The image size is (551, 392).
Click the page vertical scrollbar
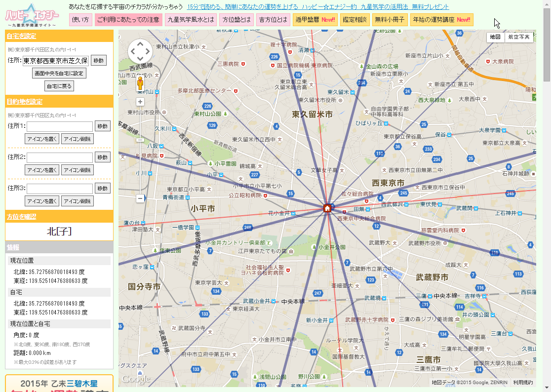pos(547,197)
